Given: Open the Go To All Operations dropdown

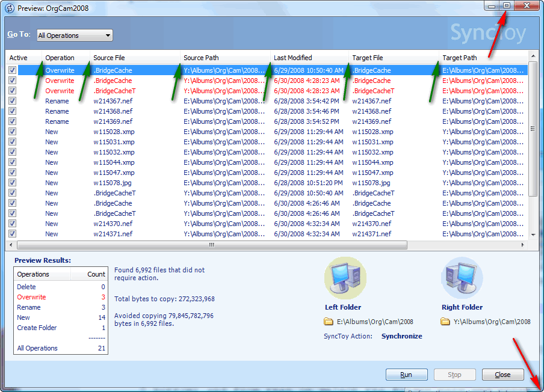Looking at the screenshot, I should point(75,35).
